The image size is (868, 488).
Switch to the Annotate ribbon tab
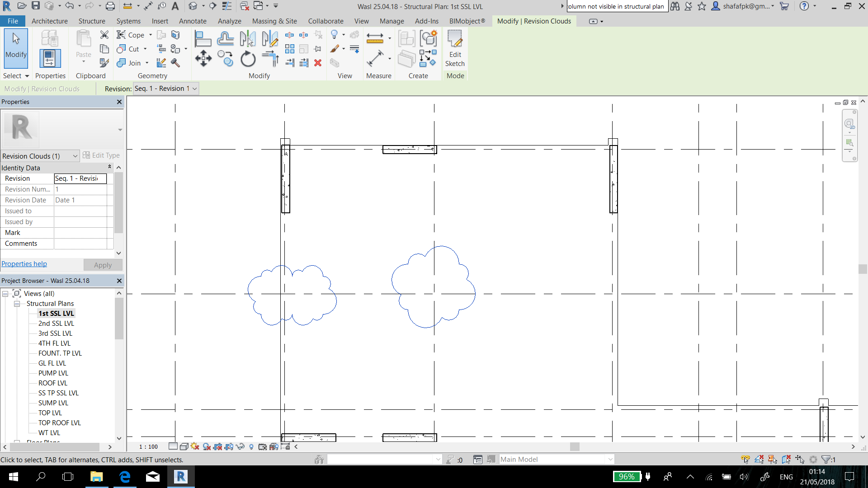click(193, 21)
